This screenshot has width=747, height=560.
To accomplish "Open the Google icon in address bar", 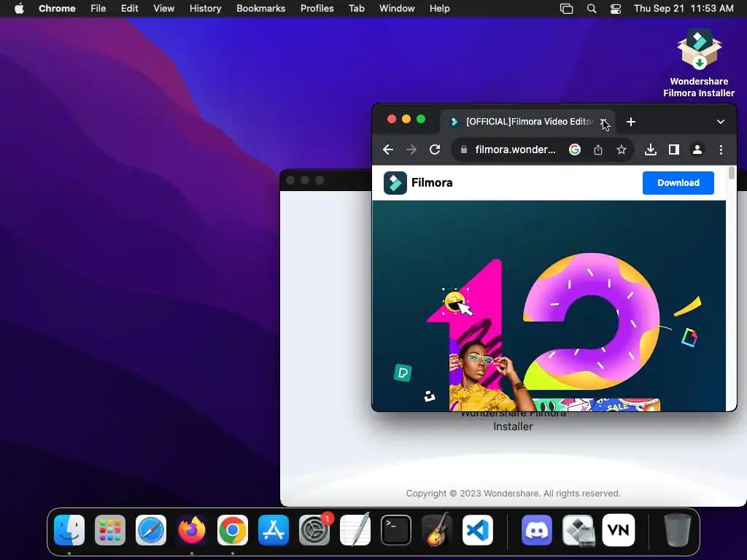I will pyautogui.click(x=575, y=149).
